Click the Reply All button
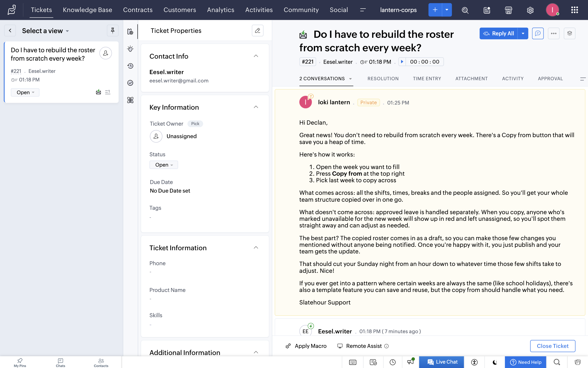Image resolution: width=588 pixels, height=368 pixels. (x=499, y=33)
